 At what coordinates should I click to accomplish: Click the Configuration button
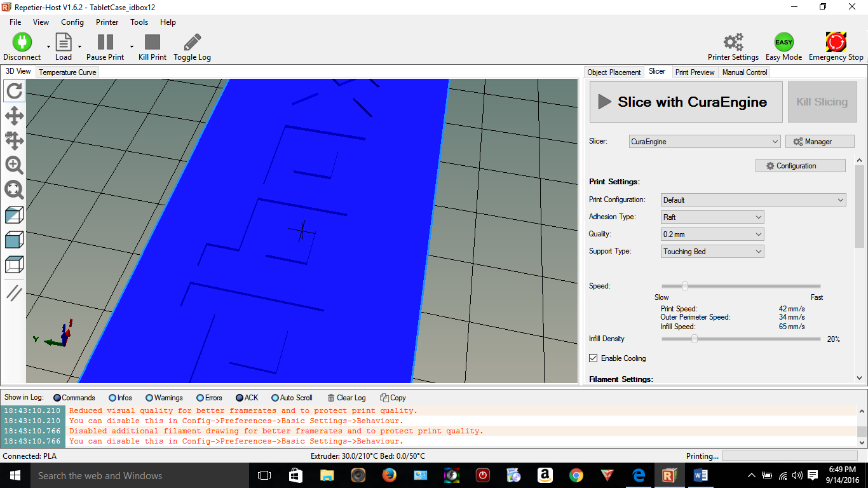(801, 166)
